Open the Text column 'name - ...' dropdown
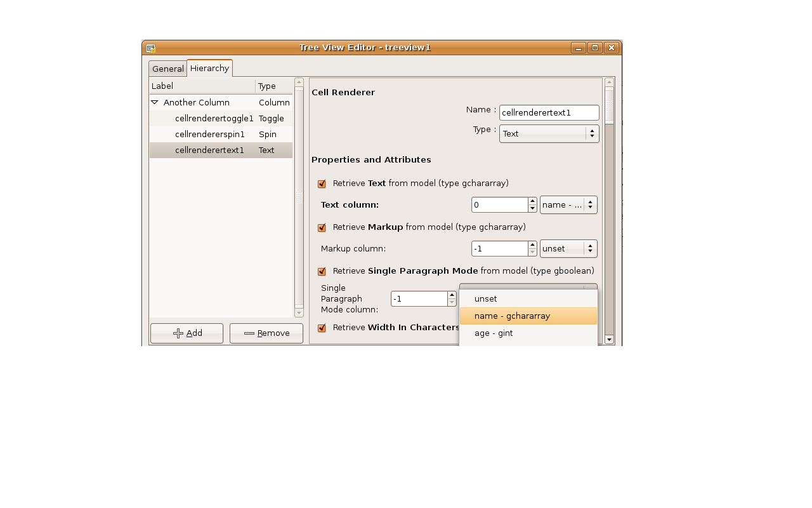The width and height of the screenshot is (812, 508). pyautogui.click(x=568, y=204)
